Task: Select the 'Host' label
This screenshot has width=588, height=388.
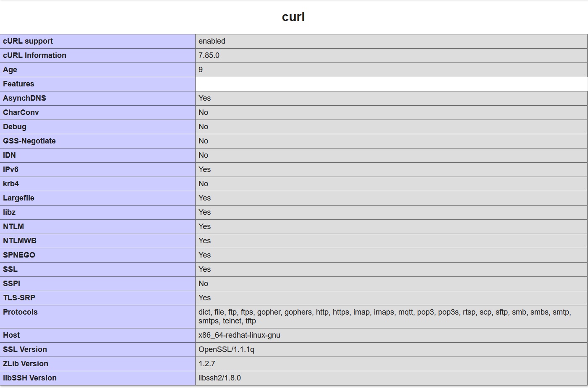Action: [11, 335]
